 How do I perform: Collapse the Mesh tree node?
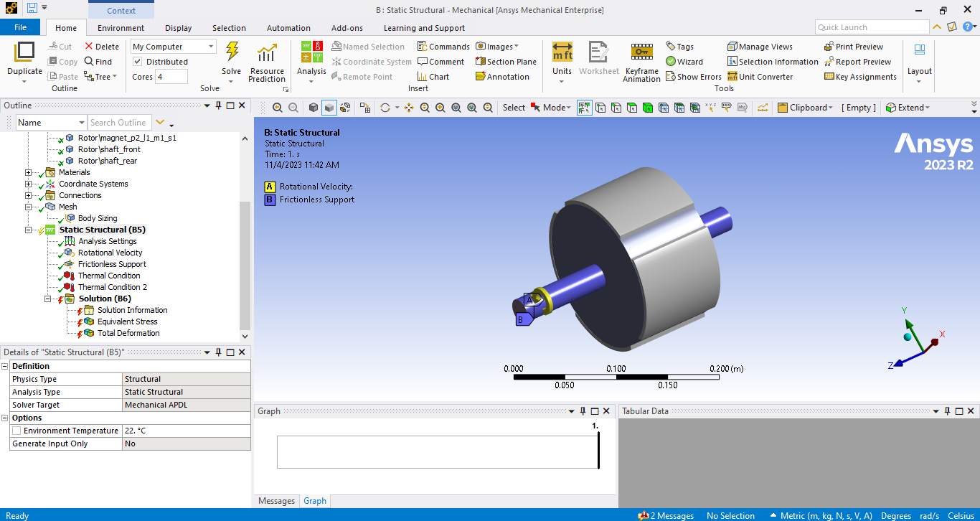(29, 207)
